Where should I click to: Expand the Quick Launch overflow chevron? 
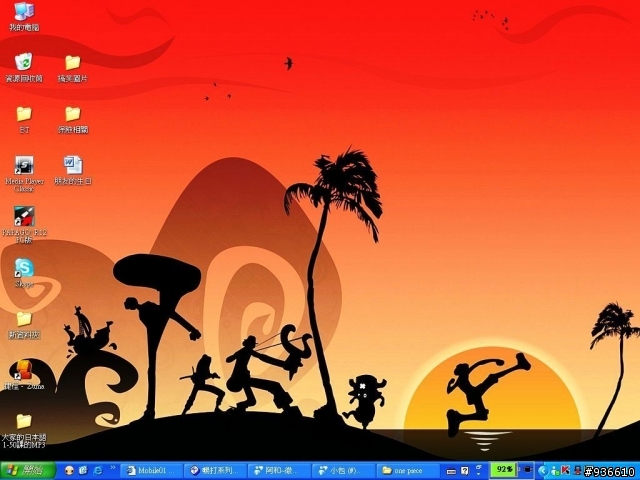coord(113,467)
